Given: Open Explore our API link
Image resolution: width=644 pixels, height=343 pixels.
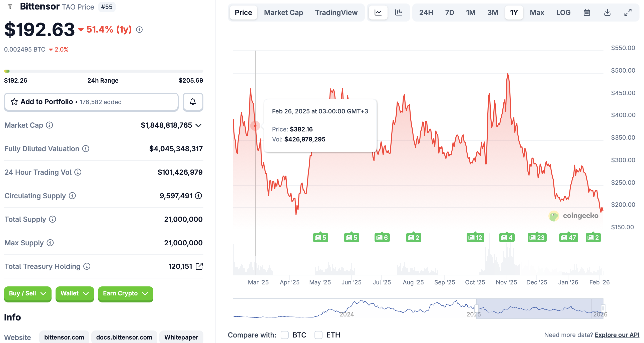Looking at the screenshot, I should coord(617,335).
